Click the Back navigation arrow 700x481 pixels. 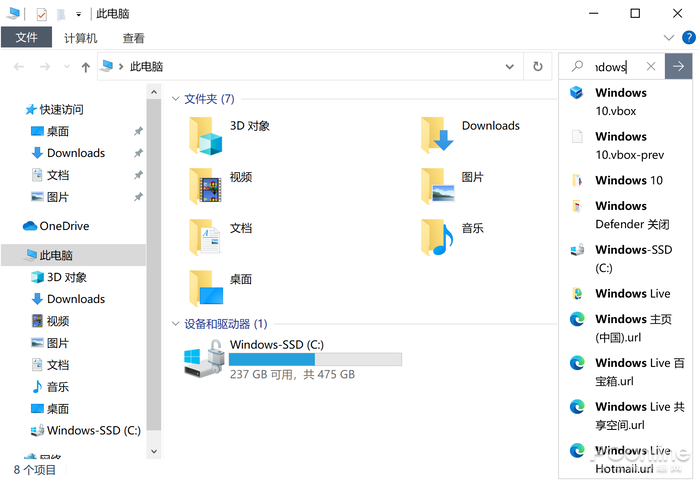[19, 67]
